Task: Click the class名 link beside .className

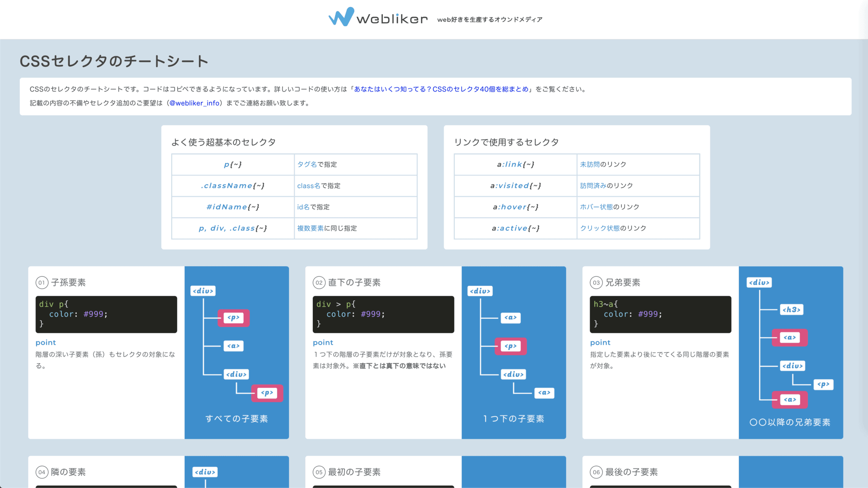Action: coord(308,186)
